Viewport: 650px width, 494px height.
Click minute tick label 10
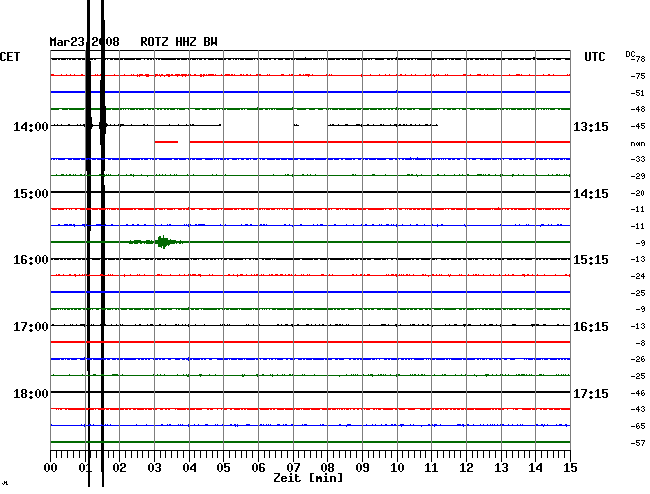(397, 468)
